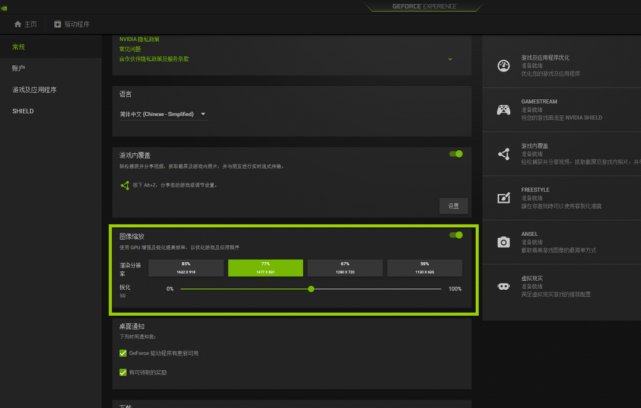This screenshot has width=641, height=408.
Task: Click the ANSEL feature title
Action: point(529,234)
